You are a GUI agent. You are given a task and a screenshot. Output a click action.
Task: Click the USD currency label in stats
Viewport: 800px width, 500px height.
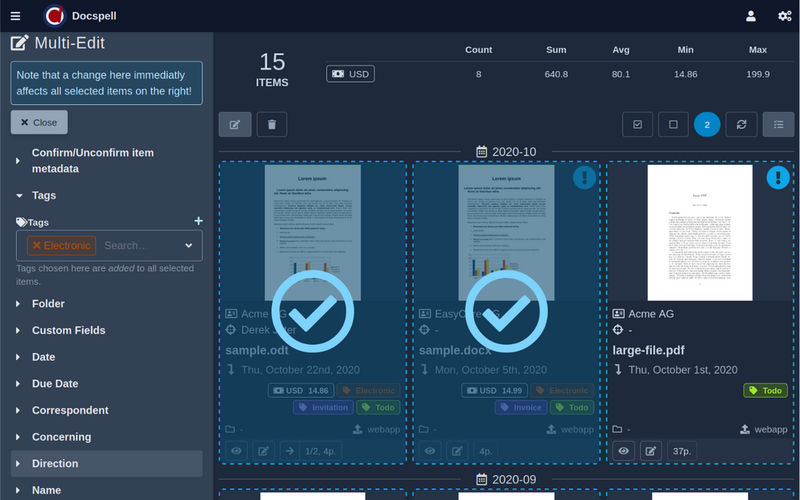coord(351,74)
